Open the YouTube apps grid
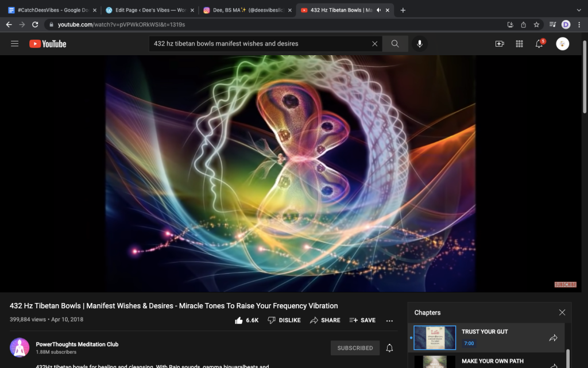588x368 pixels. click(x=519, y=44)
